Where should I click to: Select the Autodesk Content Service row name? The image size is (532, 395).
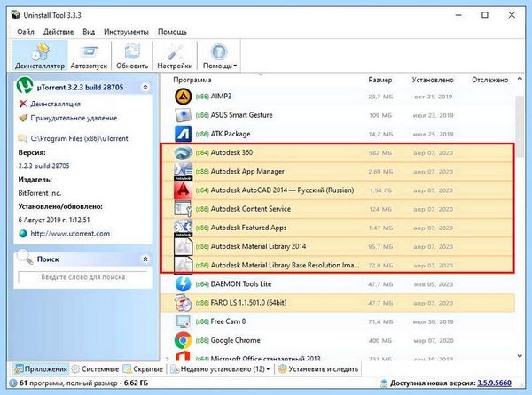tap(251, 209)
